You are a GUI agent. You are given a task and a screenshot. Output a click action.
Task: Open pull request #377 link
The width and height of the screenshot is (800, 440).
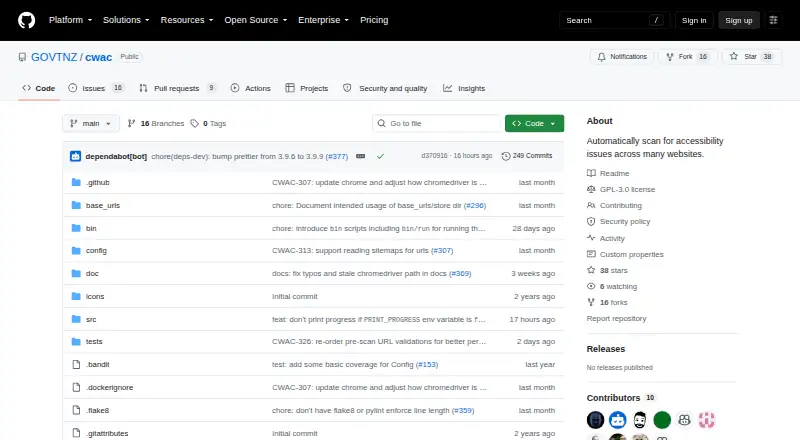tap(337, 156)
